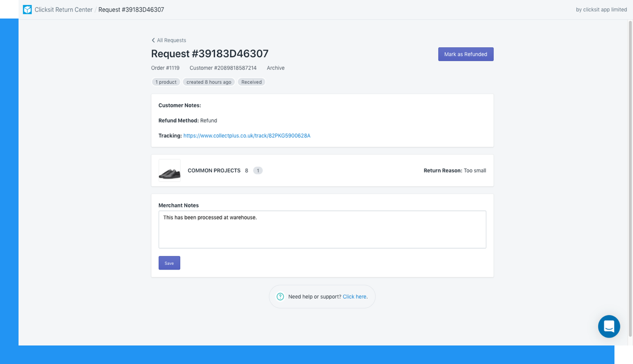633x364 pixels.
Task: Click the Received status badge
Action: [251, 82]
